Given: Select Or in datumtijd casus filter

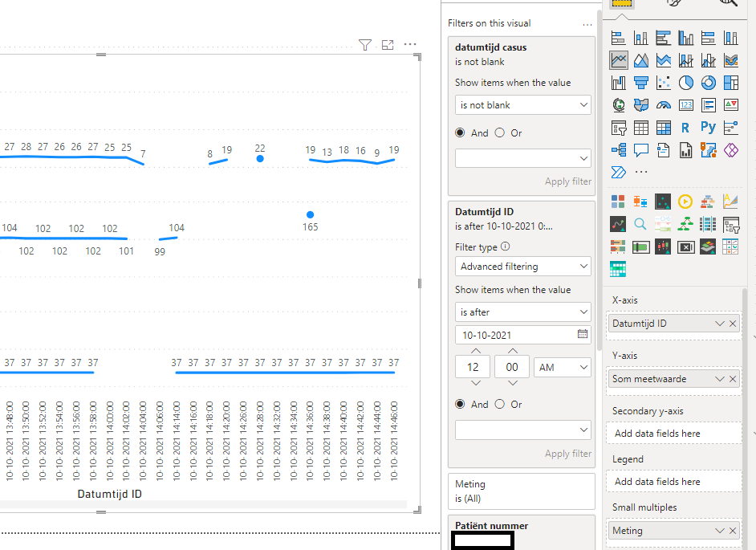Looking at the screenshot, I should [x=499, y=132].
